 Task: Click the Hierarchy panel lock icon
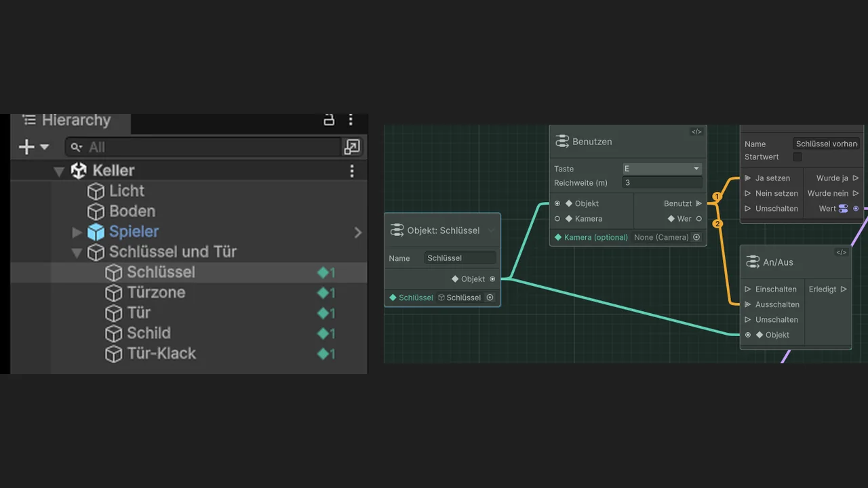[x=329, y=120]
